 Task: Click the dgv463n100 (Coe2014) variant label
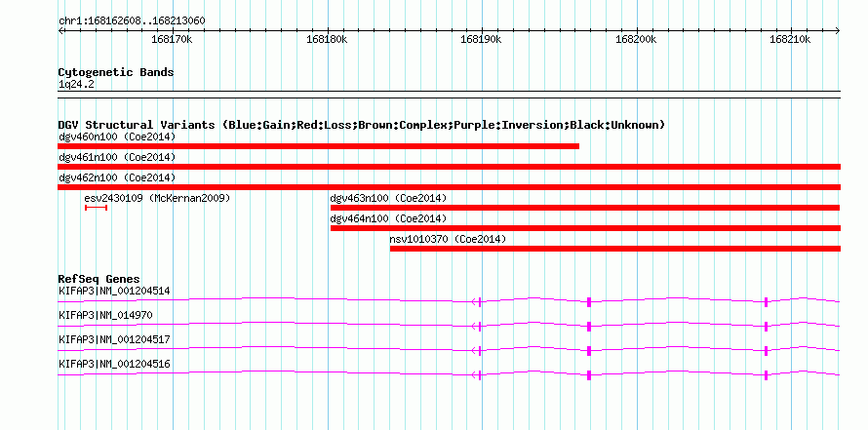click(x=388, y=198)
